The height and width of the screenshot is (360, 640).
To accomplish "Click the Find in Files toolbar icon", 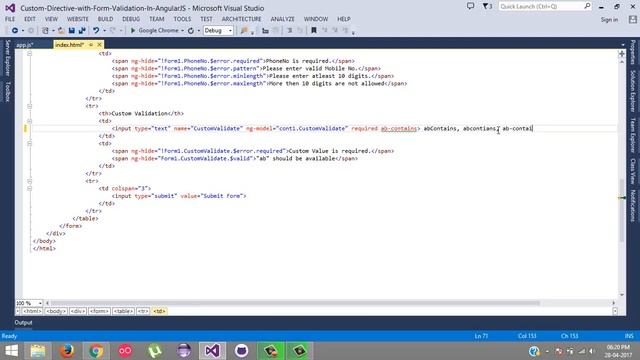I will click(244, 31).
